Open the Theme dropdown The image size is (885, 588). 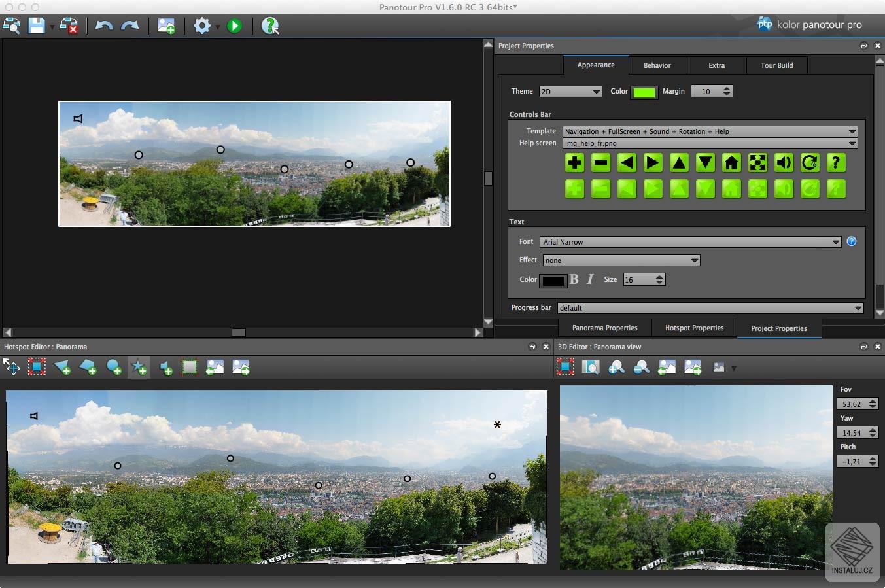[570, 91]
